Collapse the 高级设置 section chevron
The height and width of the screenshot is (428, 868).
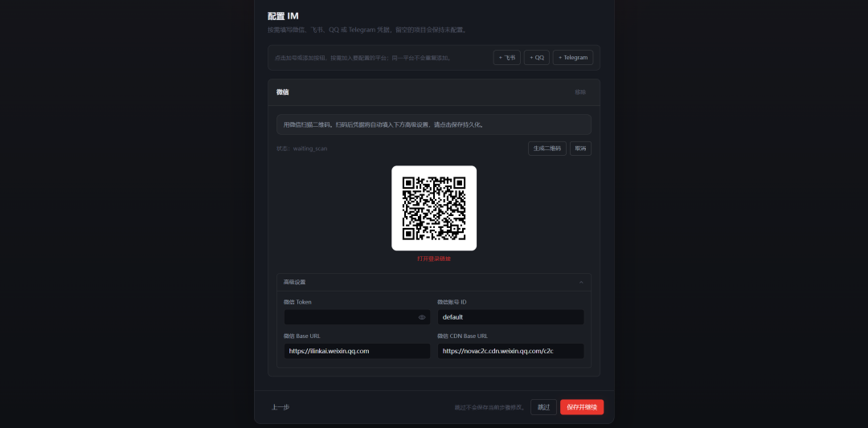(x=581, y=282)
